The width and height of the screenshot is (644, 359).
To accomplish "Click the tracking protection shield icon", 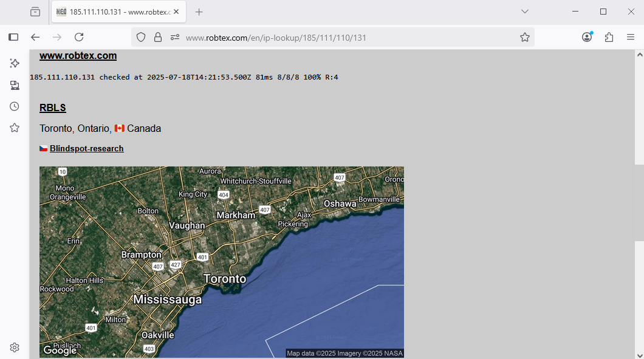I will tap(141, 37).
